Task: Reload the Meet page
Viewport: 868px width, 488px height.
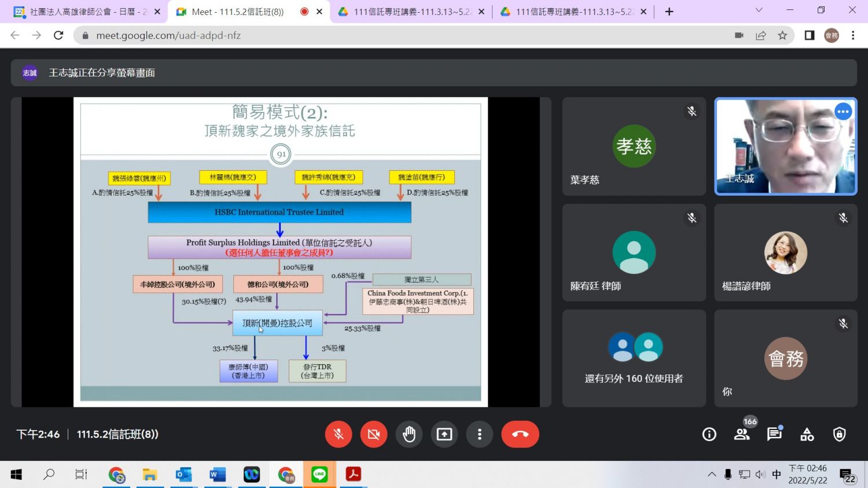Action: [x=58, y=35]
